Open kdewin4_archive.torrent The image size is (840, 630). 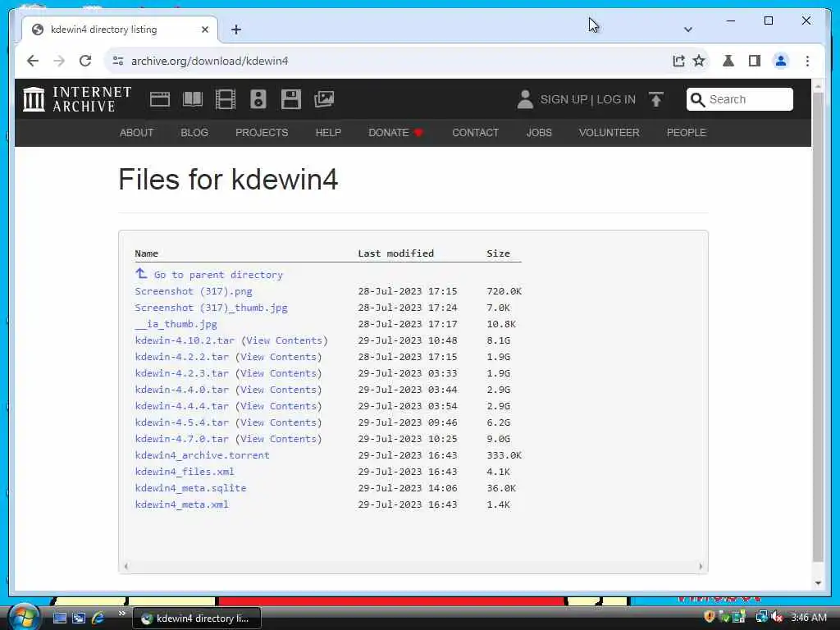pos(202,454)
